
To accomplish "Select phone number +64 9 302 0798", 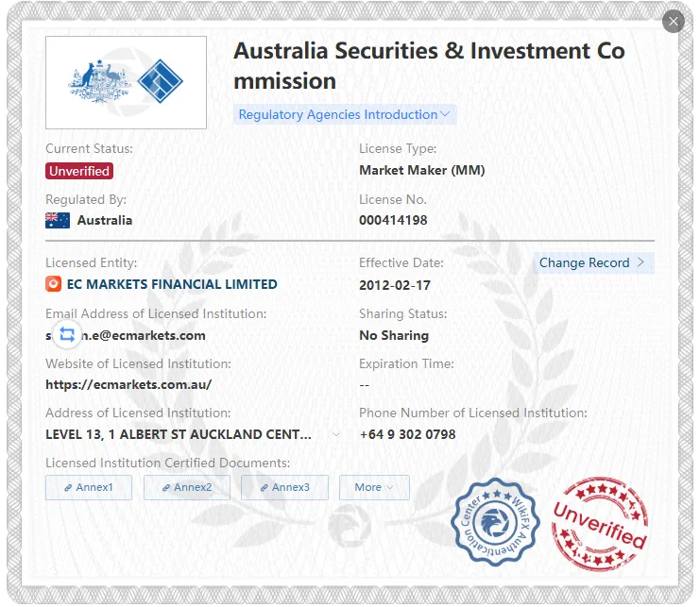I will 407,434.
